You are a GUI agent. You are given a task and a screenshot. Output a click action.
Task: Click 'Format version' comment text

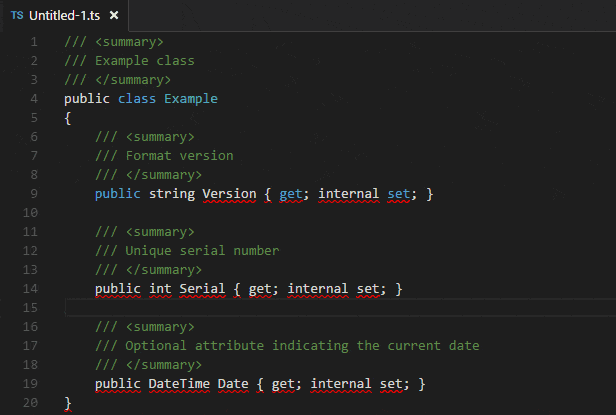coord(179,156)
